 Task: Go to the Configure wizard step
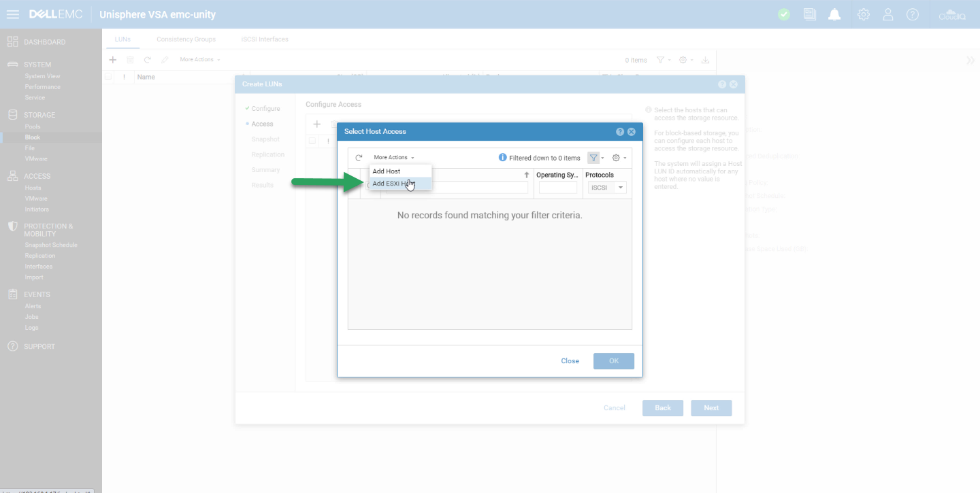click(x=265, y=109)
